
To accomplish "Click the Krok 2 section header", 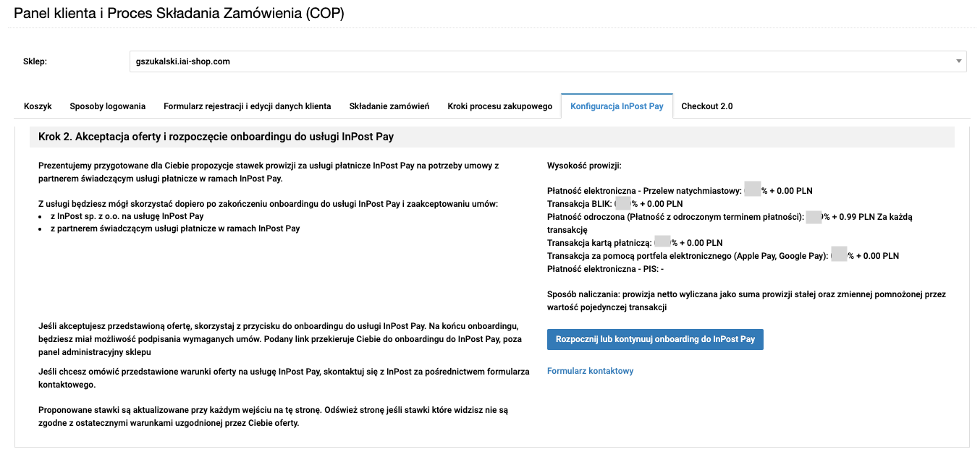I will tap(216, 136).
